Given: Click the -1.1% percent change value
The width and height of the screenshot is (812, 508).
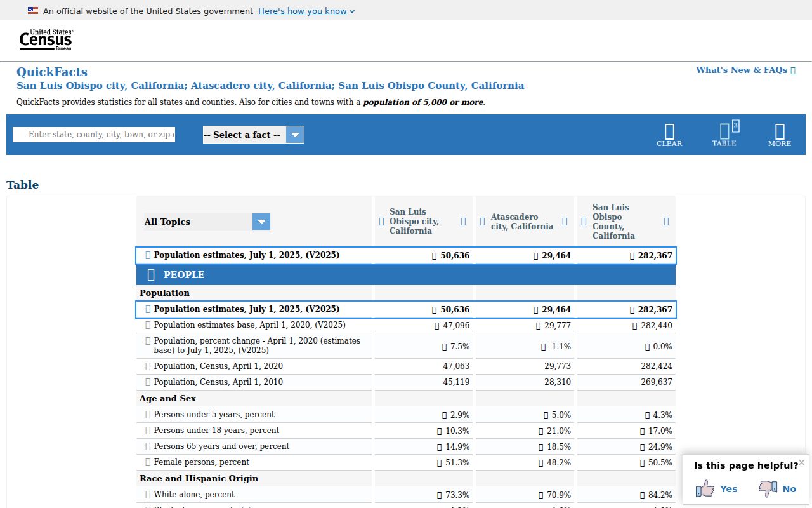Looking at the screenshot, I should [560, 346].
